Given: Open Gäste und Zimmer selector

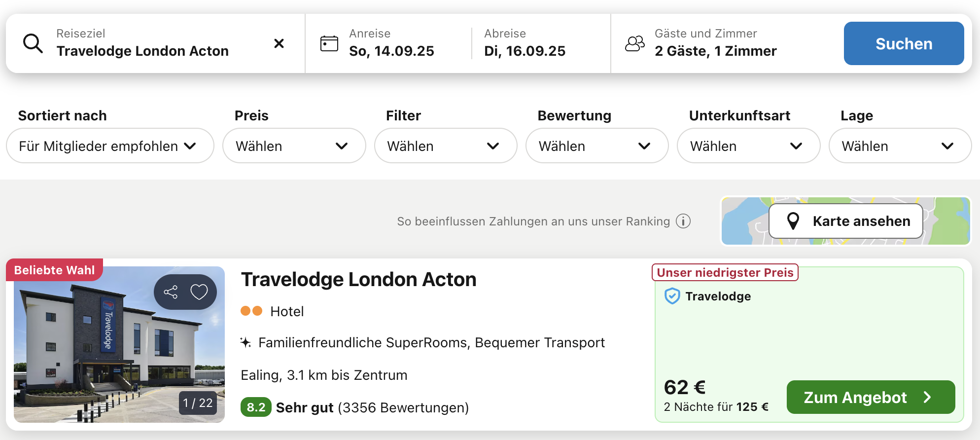Looking at the screenshot, I should point(716,43).
